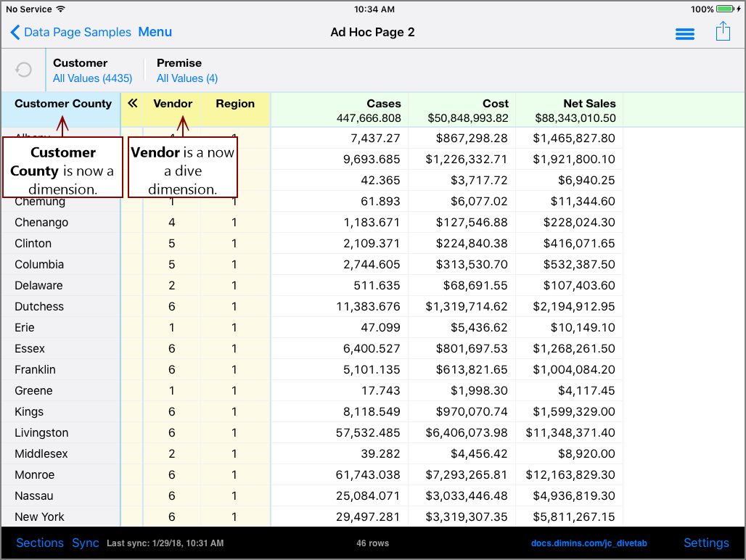
Task: Tap the refresh reset icon
Action: point(24,70)
